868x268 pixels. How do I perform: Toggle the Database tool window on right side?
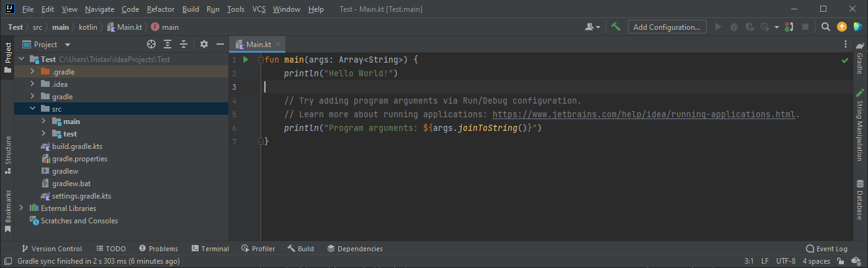(859, 200)
